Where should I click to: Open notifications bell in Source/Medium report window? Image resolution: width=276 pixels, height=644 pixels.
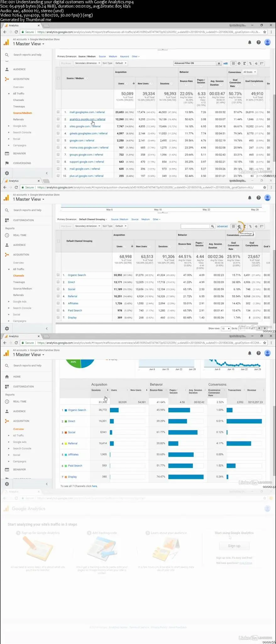click(x=250, y=42)
